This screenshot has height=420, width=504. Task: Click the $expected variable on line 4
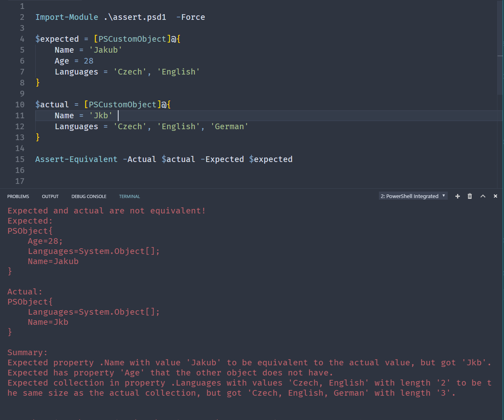(57, 39)
